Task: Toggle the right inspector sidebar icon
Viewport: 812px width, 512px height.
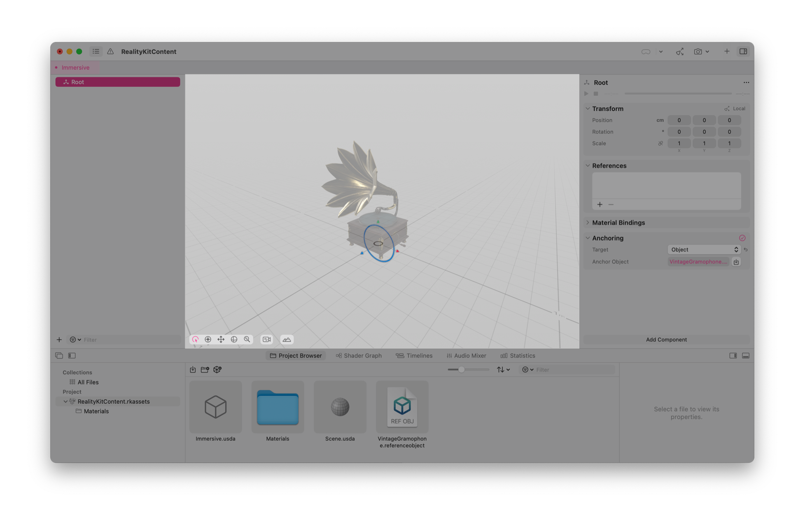Action: (743, 51)
